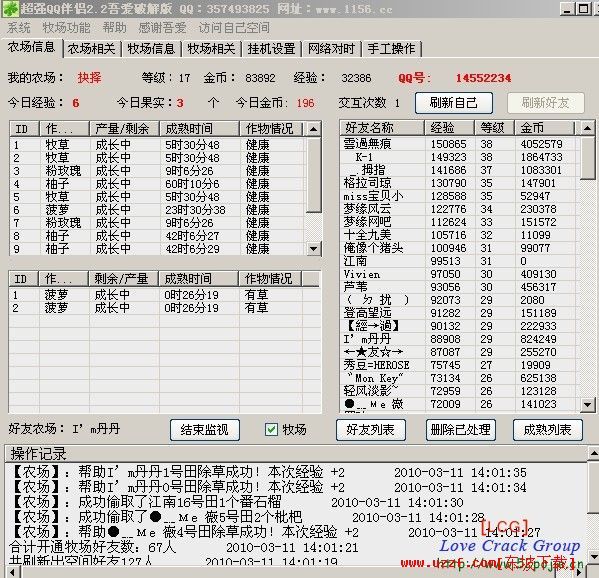Select my farm row 9 柚子 42时6分29

(x=158, y=249)
